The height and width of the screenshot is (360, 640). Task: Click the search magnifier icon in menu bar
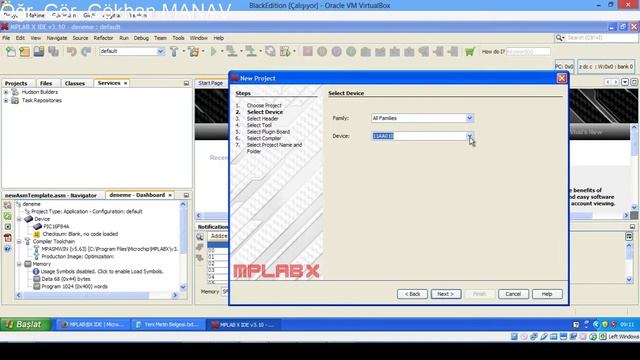pos(560,38)
